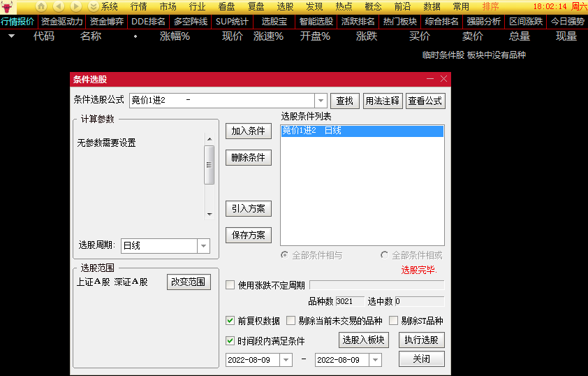
Task: Open the 行情 menu
Action: point(139,6)
